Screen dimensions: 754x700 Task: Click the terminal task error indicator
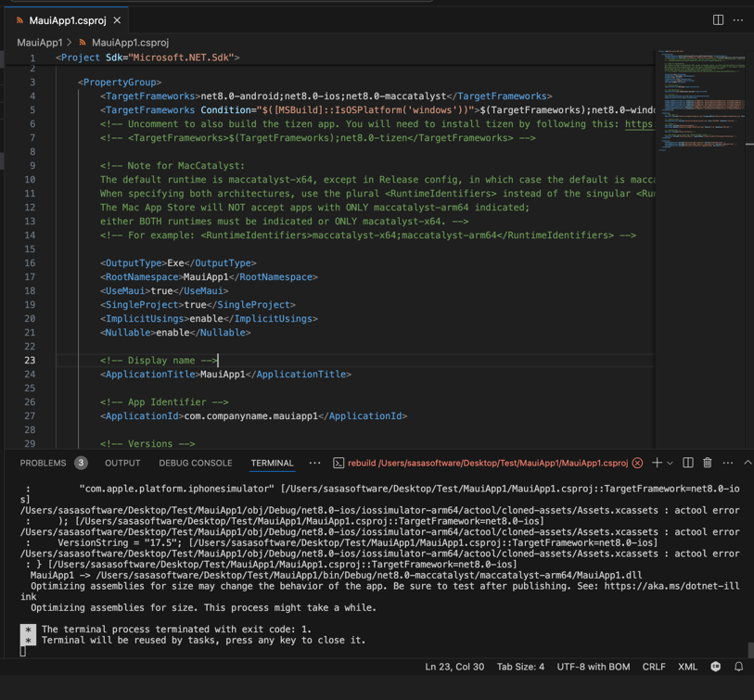tap(637, 463)
